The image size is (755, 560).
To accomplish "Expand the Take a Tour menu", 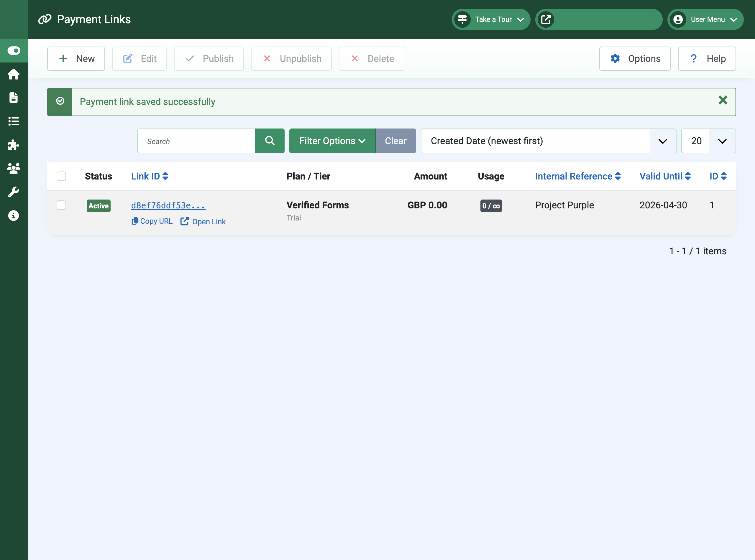I will point(491,19).
